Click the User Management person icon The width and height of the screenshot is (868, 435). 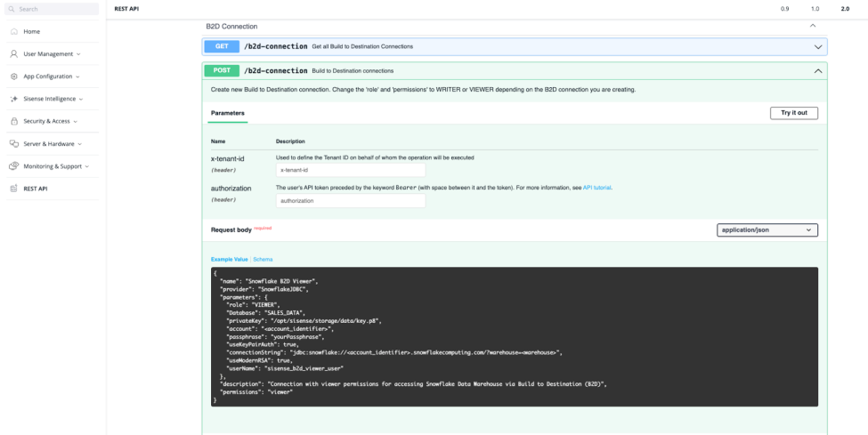pyautogui.click(x=14, y=53)
